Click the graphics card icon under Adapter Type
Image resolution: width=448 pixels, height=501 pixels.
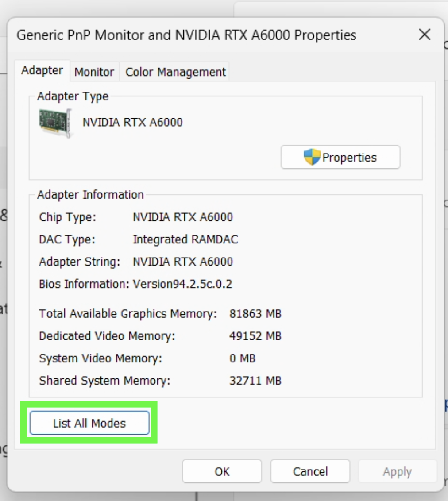tap(55, 123)
